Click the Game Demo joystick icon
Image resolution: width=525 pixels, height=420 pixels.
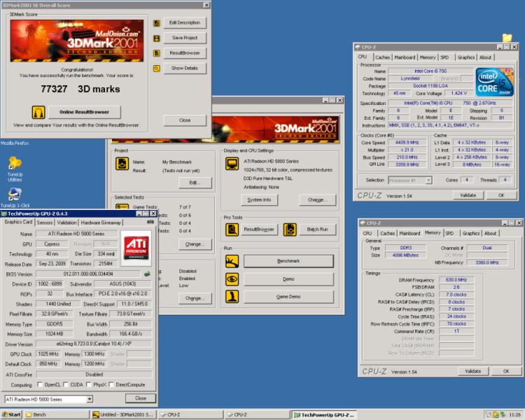click(x=232, y=297)
